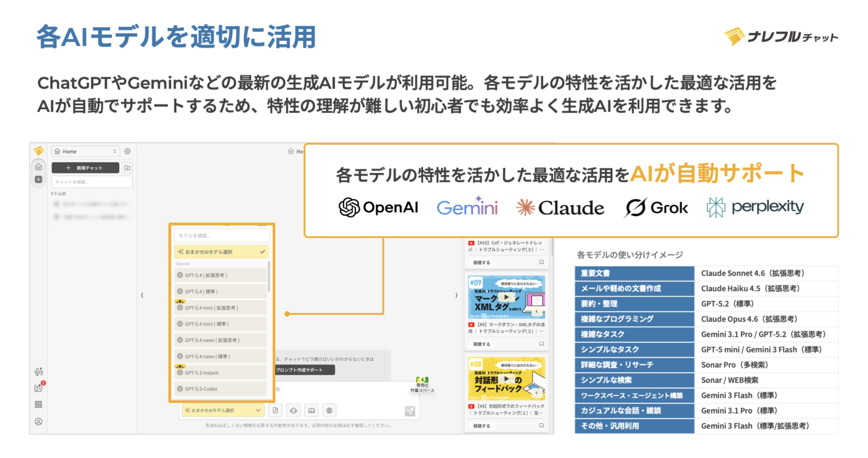Click the 要約・整理 table row header
Screen dimensions: 868x458
[634, 304]
